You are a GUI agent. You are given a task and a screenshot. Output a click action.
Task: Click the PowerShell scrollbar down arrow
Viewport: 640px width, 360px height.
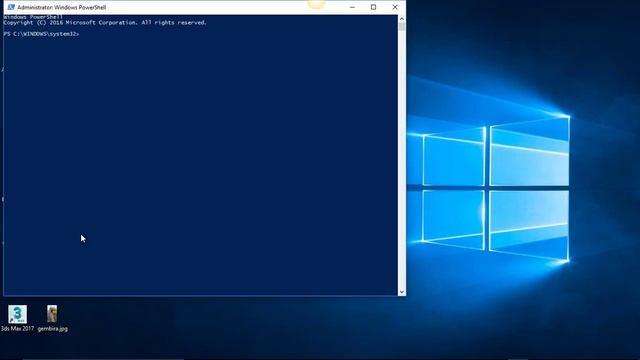402,292
